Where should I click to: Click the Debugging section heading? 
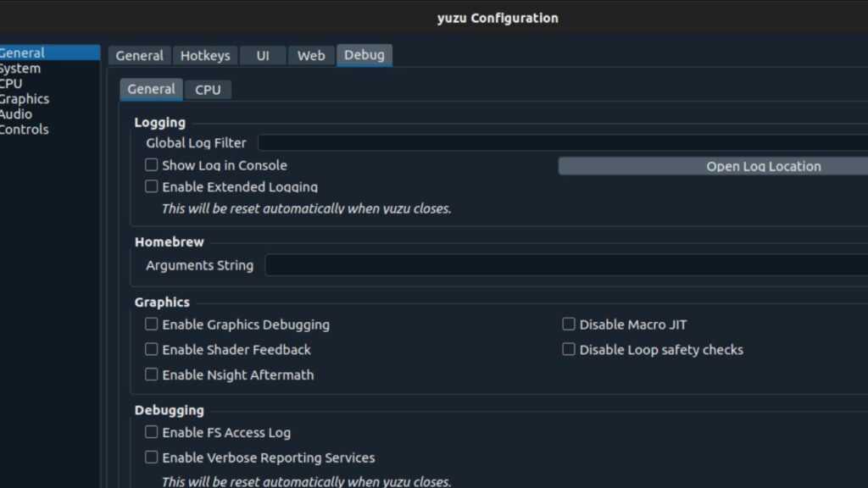[x=170, y=410]
